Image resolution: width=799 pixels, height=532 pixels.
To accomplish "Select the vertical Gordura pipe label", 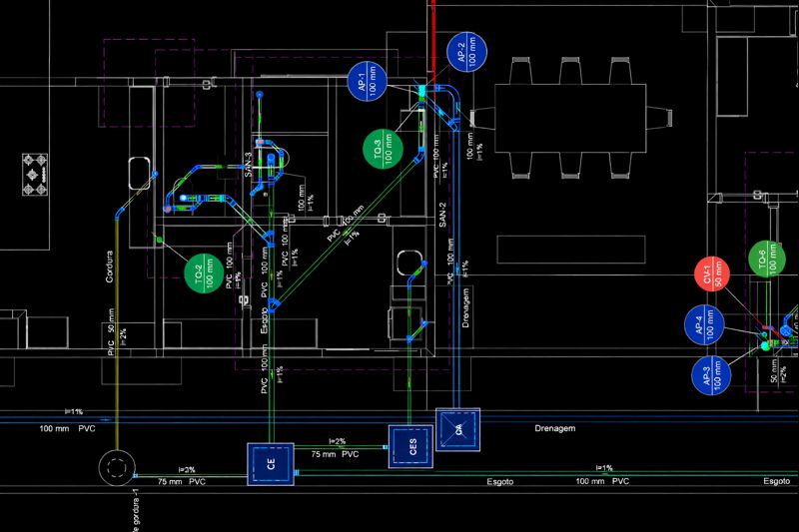I will [x=110, y=266].
